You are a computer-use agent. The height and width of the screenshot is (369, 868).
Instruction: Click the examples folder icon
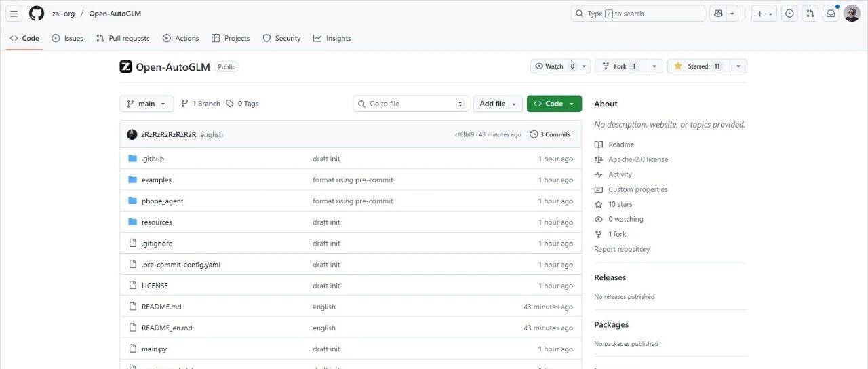tap(133, 180)
